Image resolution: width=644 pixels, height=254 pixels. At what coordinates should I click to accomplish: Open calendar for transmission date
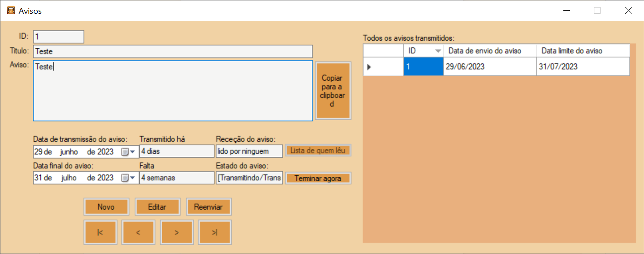[x=128, y=152]
